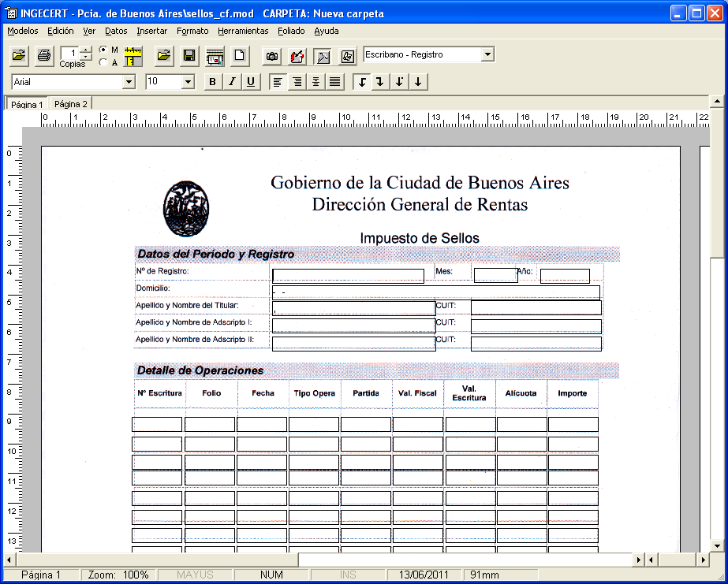
Task: Click the 91mm status bar value
Action: [484, 575]
